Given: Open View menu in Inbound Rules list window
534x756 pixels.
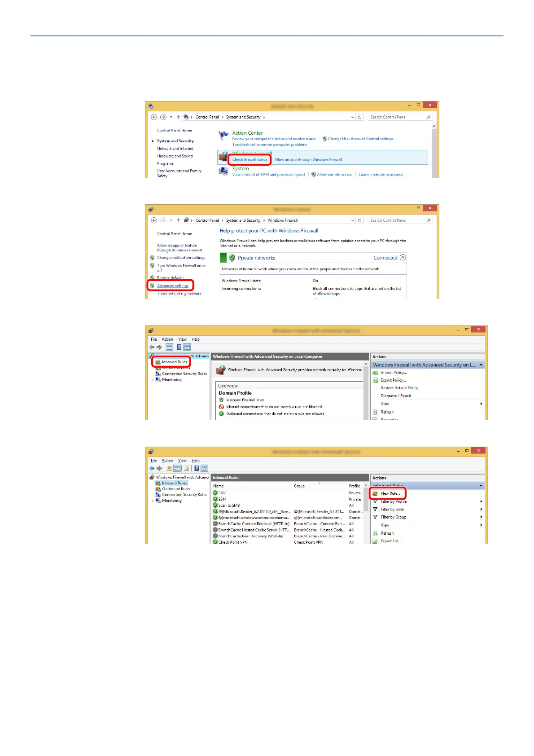Looking at the screenshot, I should [182, 461].
